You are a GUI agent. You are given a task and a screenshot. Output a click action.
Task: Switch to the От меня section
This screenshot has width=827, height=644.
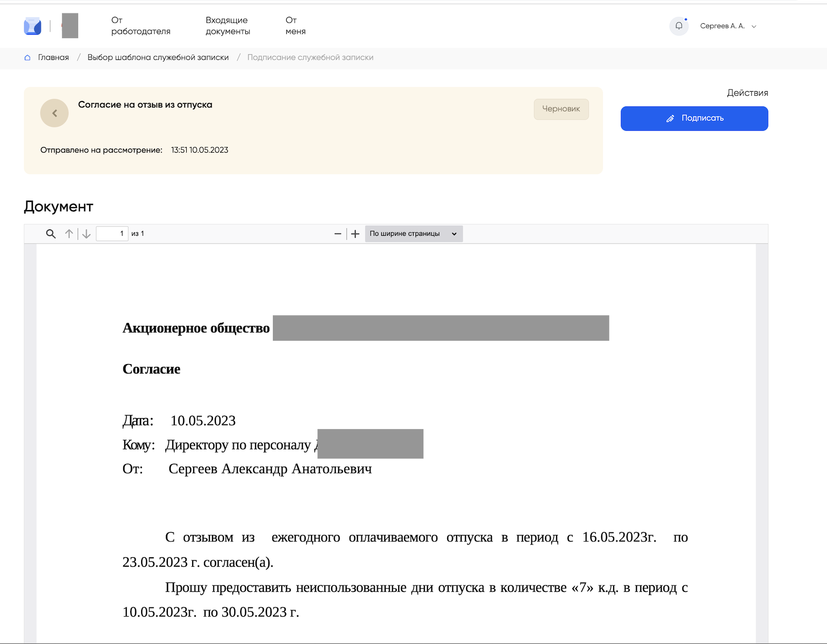click(295, 26)
